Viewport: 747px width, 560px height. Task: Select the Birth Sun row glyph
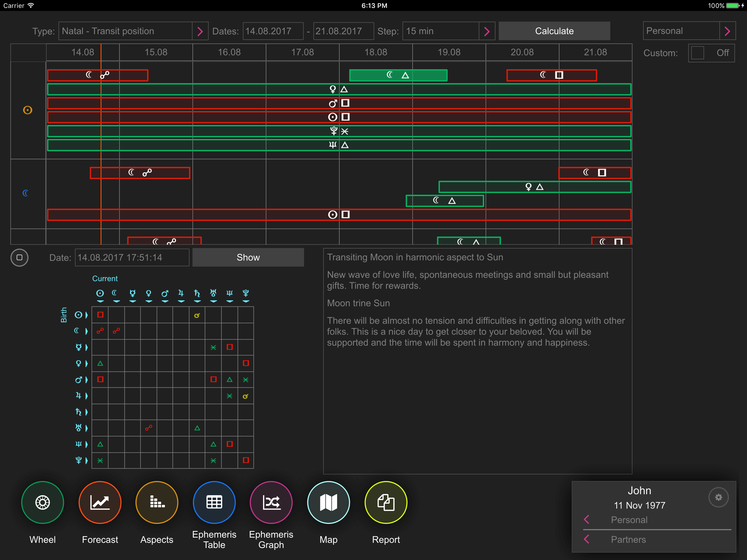tap(78, 315)
